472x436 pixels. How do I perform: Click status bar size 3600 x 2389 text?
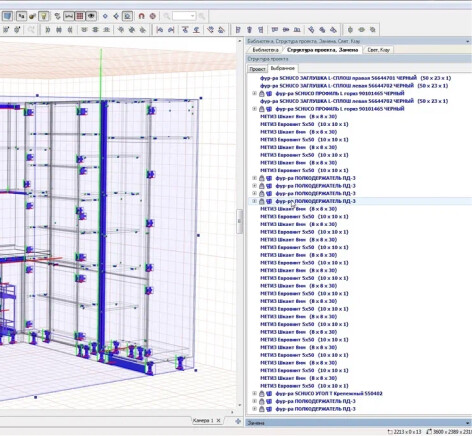449,432
